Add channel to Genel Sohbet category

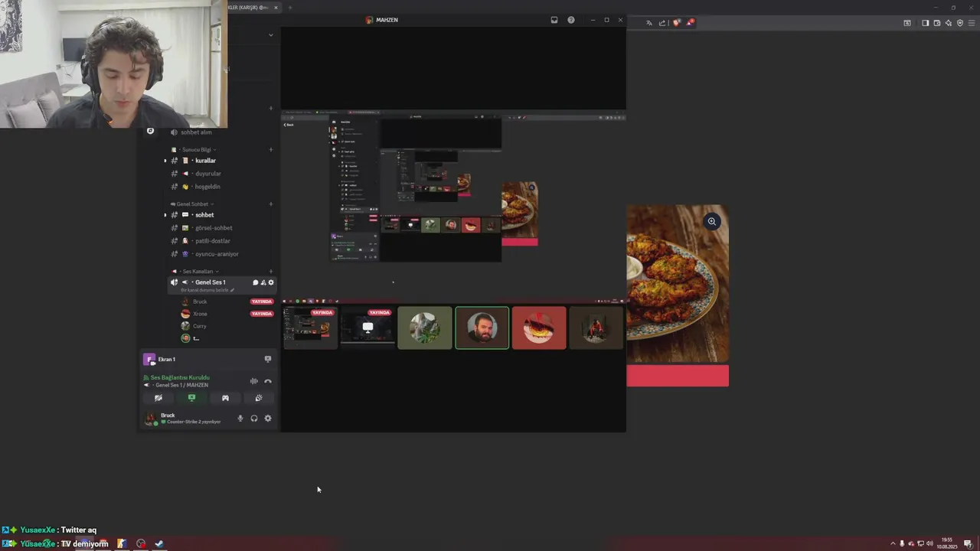(270, 204)
